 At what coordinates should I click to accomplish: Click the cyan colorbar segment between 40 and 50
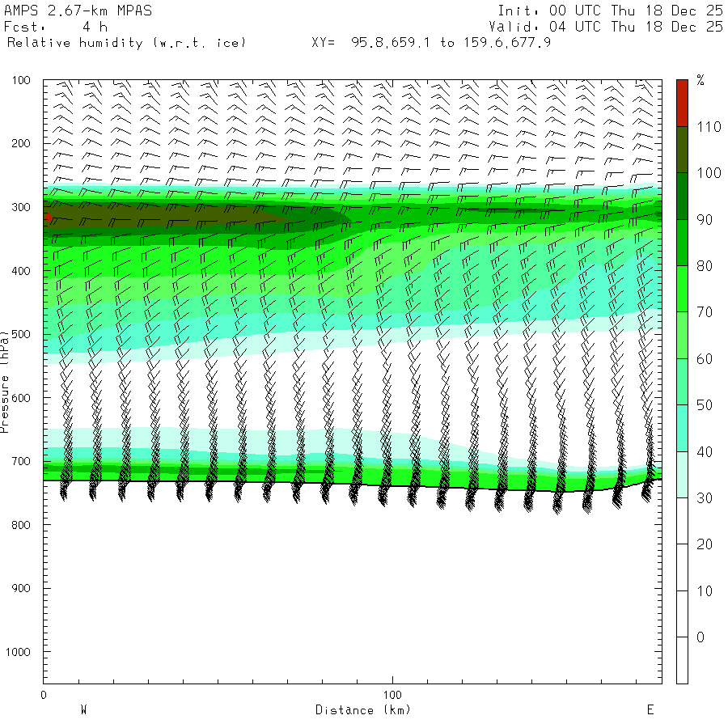(682, 428)
